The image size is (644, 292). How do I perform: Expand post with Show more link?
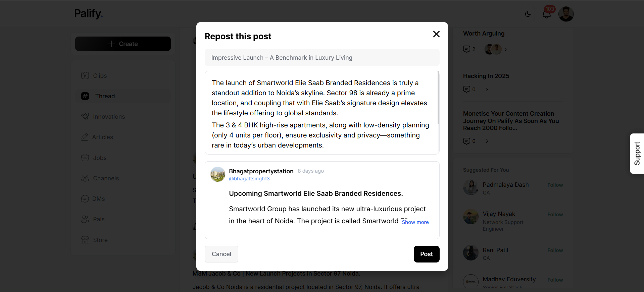(415, 222)
